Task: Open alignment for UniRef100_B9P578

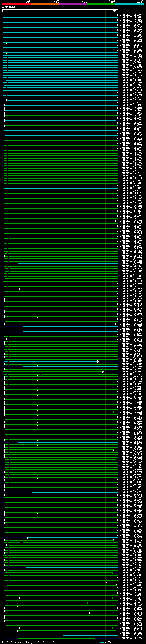Action: tap(131, 42)
